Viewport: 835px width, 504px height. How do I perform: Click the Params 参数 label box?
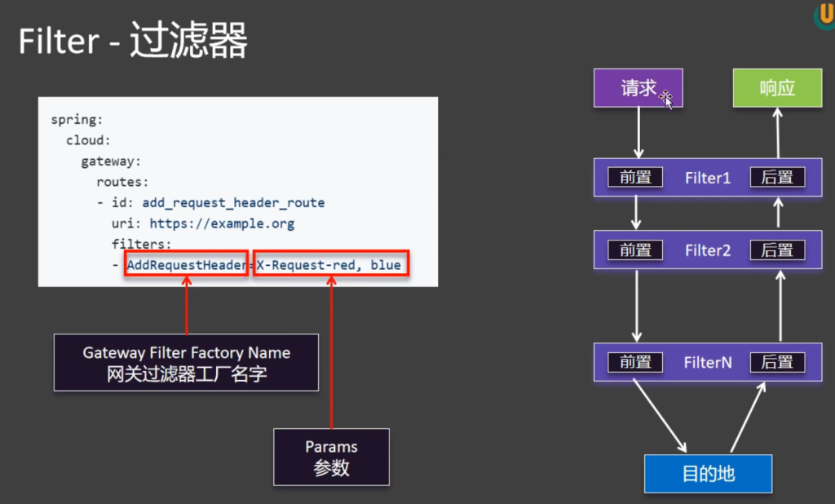pos(331,458)
